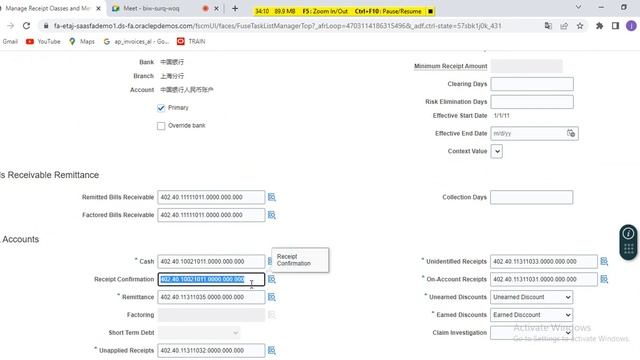Reload the browser page

27,26
